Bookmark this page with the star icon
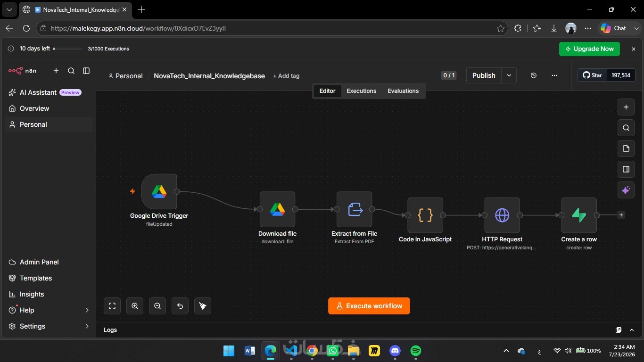Image resolution: width=644 pixels, height=362 pixels. pos(500,28)
